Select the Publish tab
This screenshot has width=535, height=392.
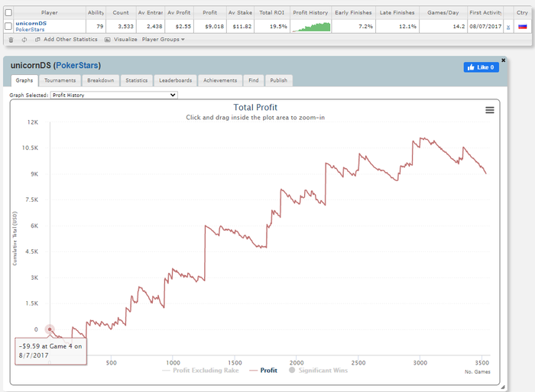tap(279, 80)
